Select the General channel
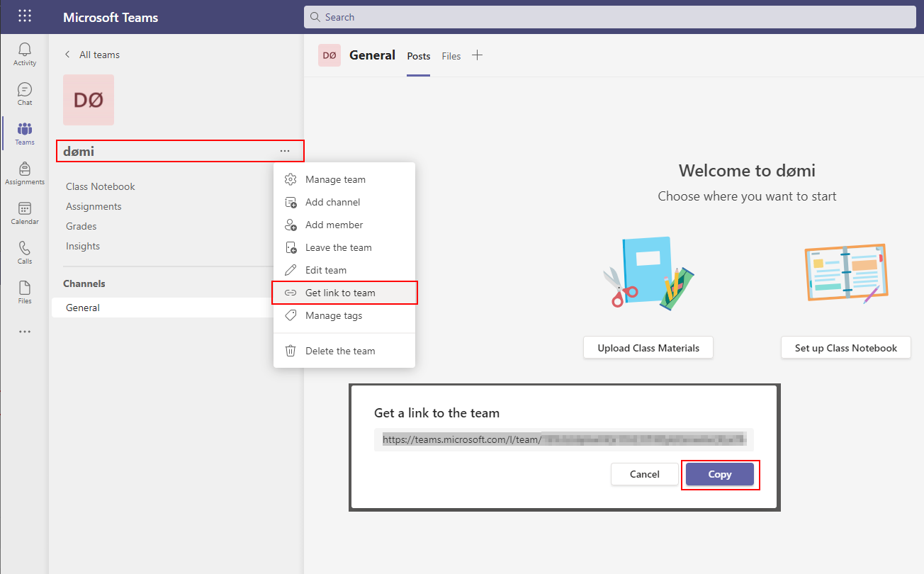 click(x=162, y=308)
